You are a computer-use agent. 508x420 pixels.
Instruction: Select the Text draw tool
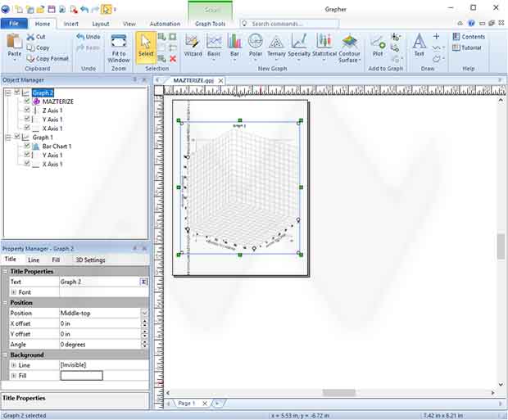click(x=420, y=45)
